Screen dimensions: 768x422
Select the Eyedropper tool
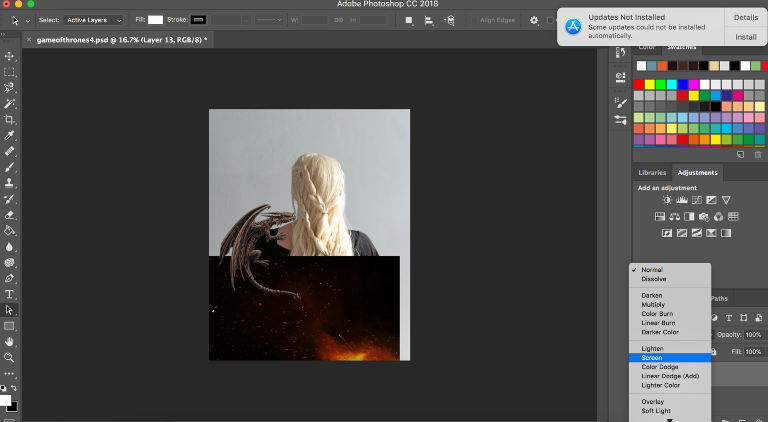click(x=9, y=136)
